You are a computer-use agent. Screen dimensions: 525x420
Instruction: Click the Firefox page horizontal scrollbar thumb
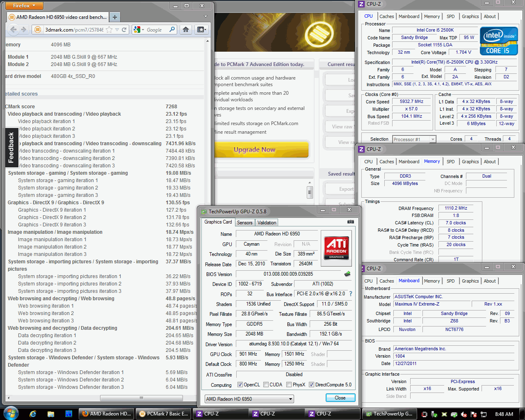pos(141,398)
